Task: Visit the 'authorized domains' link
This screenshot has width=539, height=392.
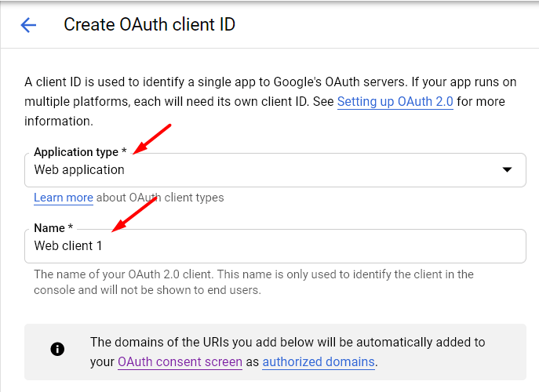Action: pos(319,361)
